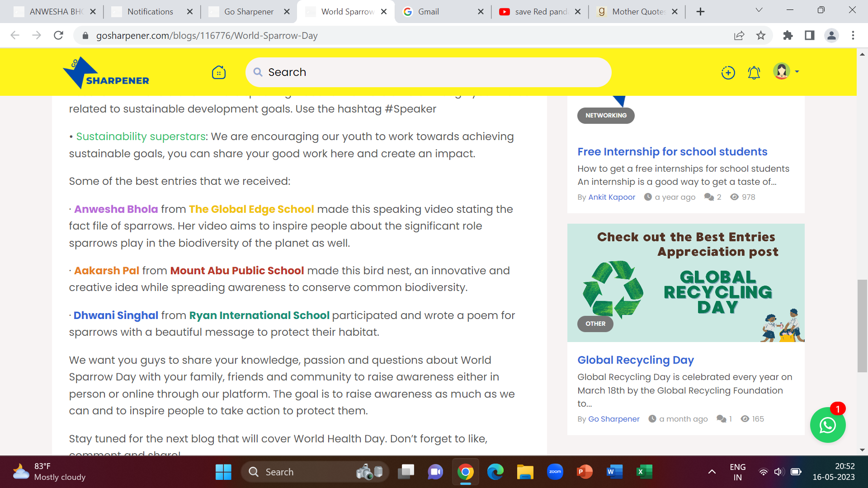
Task: Open the tab search dropdown chevron
Action: click(759, 10)
